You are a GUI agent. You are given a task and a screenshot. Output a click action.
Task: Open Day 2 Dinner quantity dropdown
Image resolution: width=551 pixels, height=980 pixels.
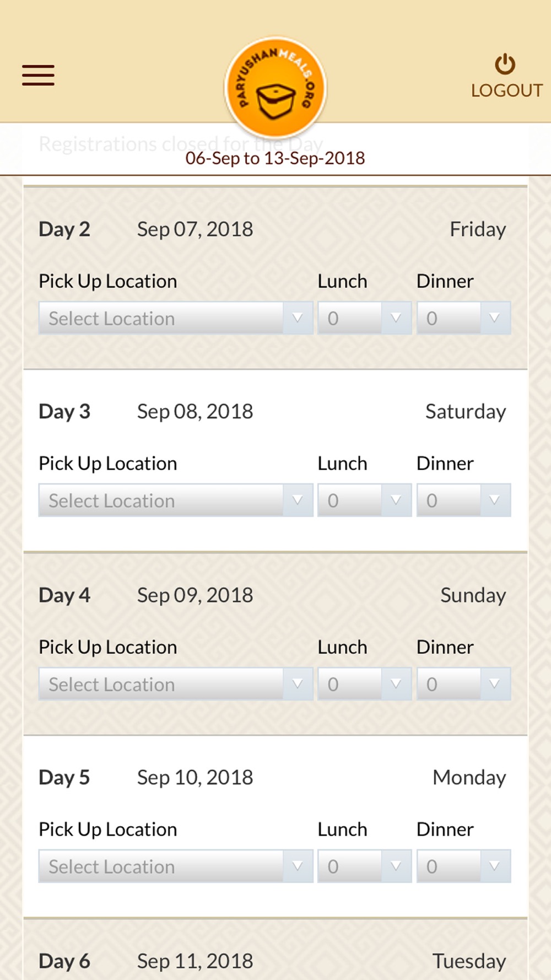pos(463,318)
